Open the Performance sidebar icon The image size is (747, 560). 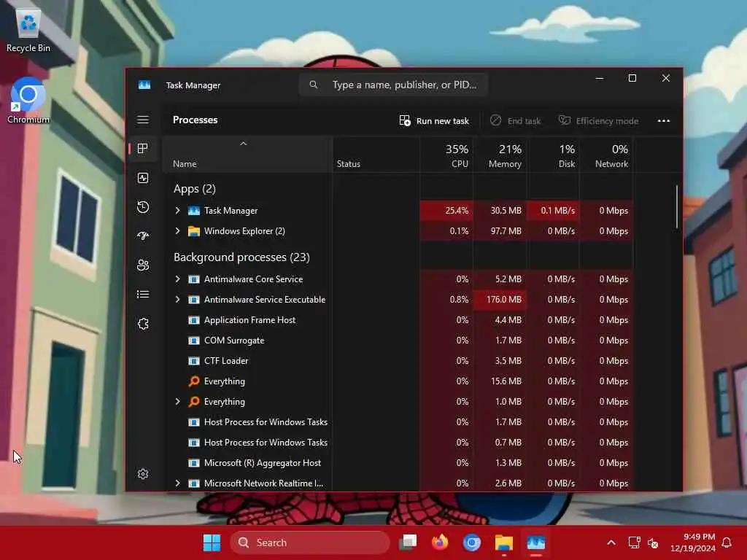(143, 178)
